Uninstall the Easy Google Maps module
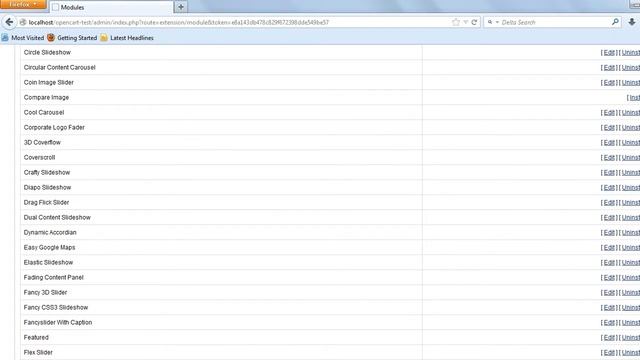 pos(631,248)
